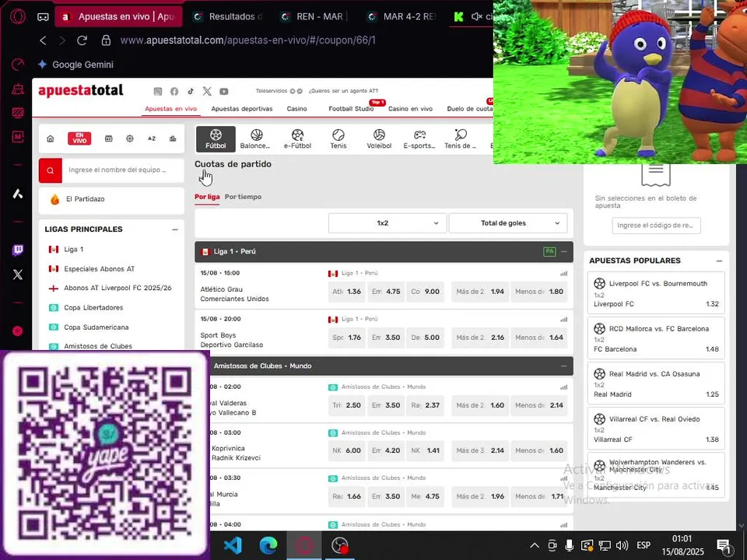This screenshot has width=747, height=560.
Task: Switch to Apuestas deportivas tab
Action: [242, 109]
